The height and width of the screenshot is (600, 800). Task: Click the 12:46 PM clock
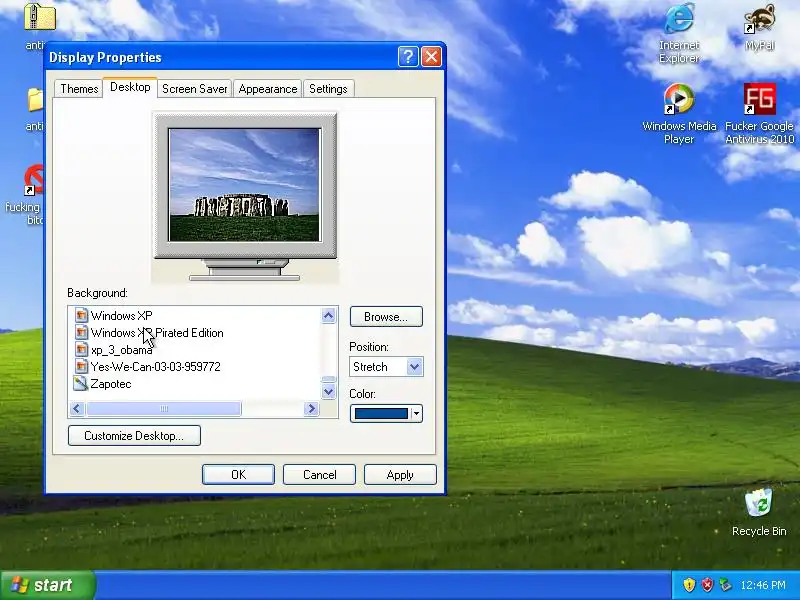[x=763, y=585]
